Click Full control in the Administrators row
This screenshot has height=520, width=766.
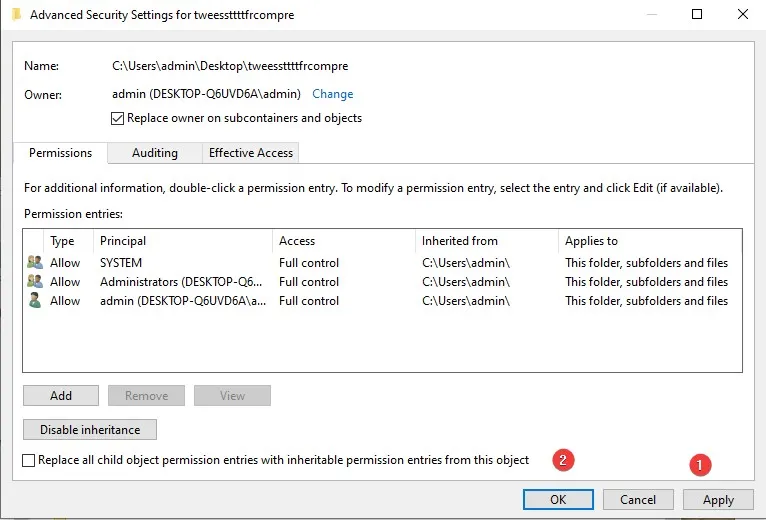point(309,282)
